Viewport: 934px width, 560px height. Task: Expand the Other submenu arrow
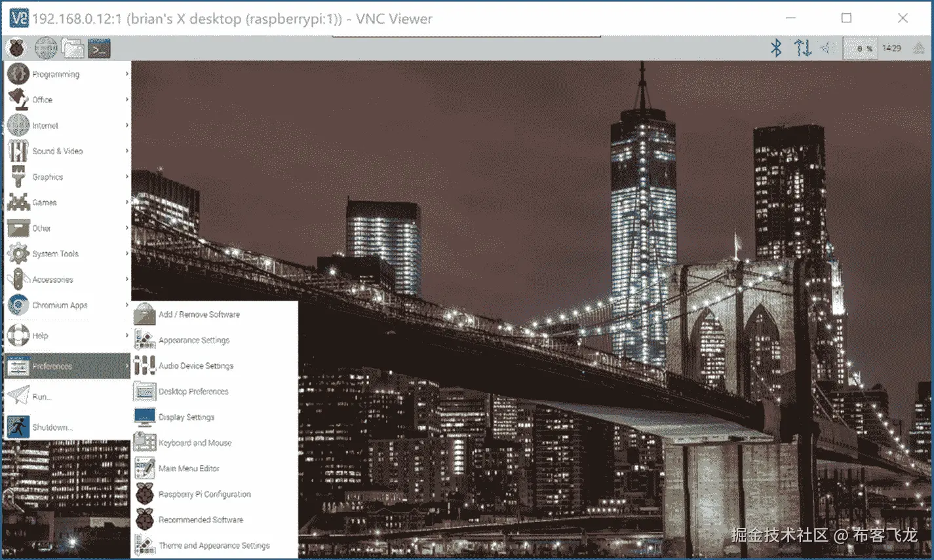point(126,228)
